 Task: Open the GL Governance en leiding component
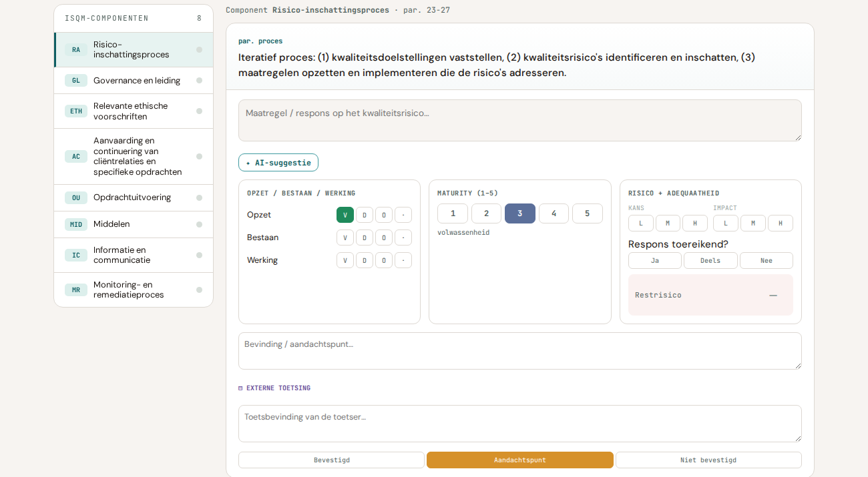(134, 81)
